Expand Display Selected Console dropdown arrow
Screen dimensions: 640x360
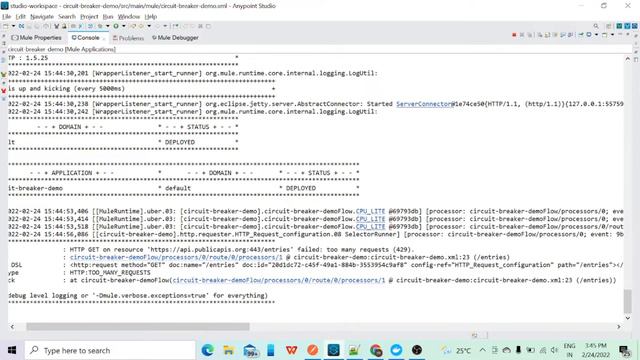pyautogui.click(x=596, y=34)
